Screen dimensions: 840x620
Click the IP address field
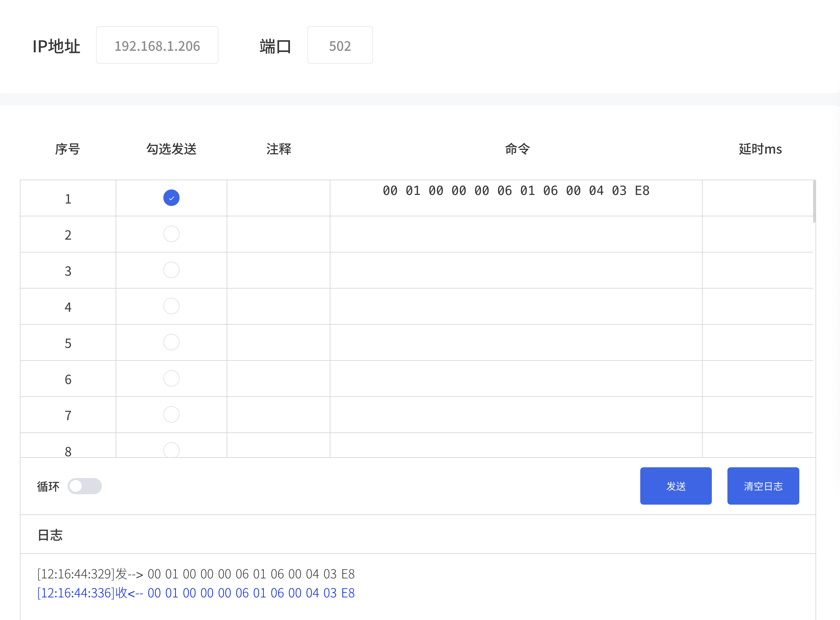click(x=157, y=45)
